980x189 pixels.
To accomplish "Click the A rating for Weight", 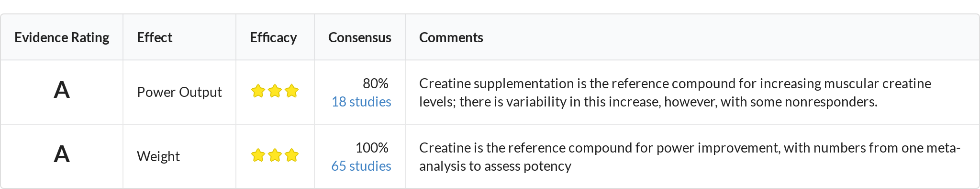I will click(x=62, y=154).
